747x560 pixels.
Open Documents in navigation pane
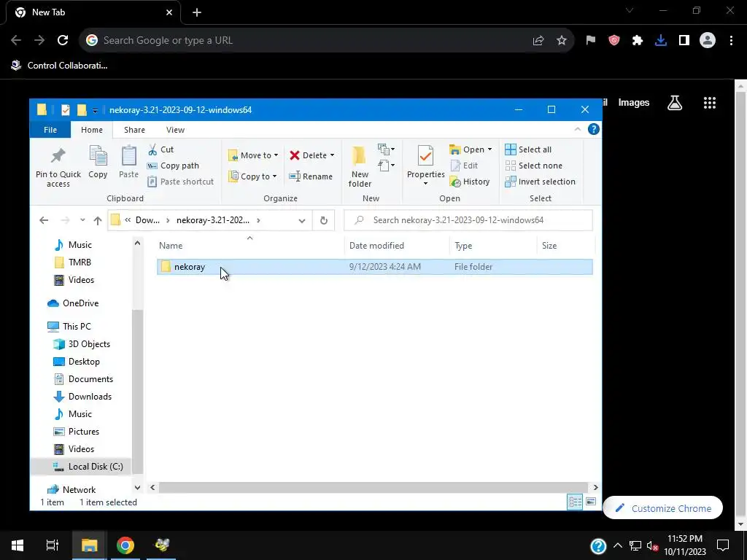[x=90, y=379]
